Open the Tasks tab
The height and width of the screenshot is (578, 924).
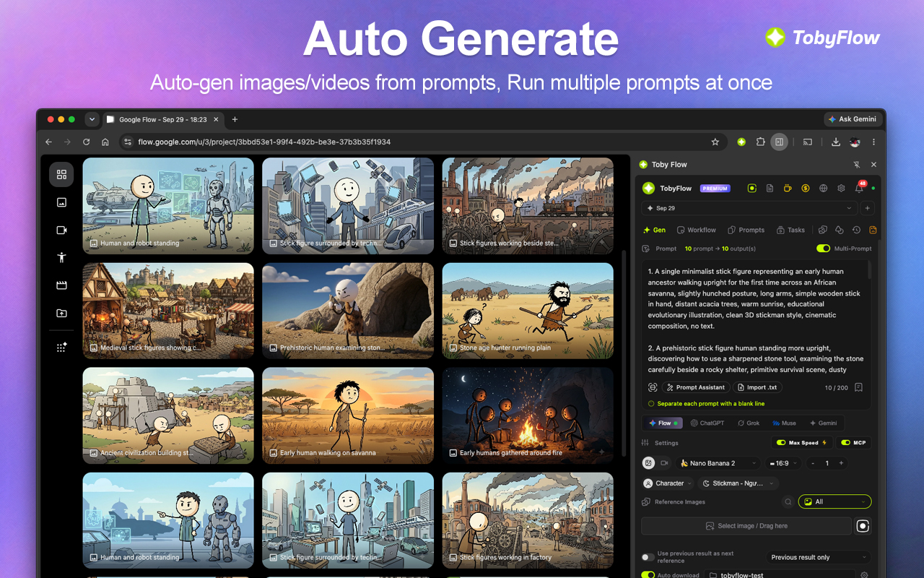(x=790, y=230)
